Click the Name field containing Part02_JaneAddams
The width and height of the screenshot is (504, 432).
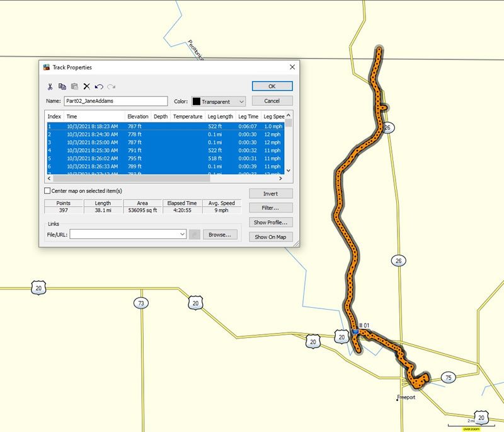pos(116,101)
